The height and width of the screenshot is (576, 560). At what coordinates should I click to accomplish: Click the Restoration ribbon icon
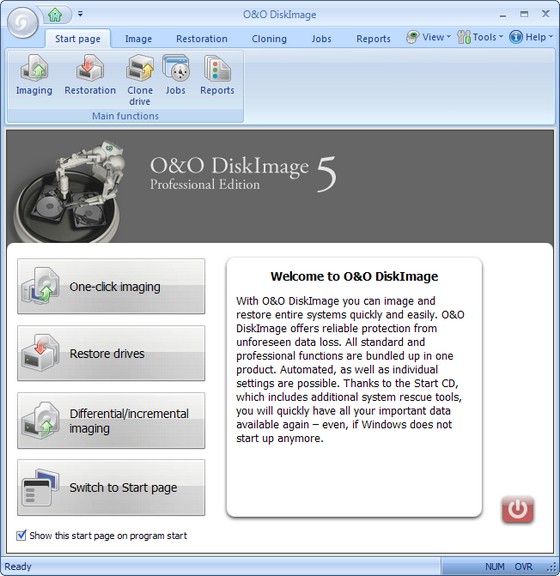pos(90,75)
